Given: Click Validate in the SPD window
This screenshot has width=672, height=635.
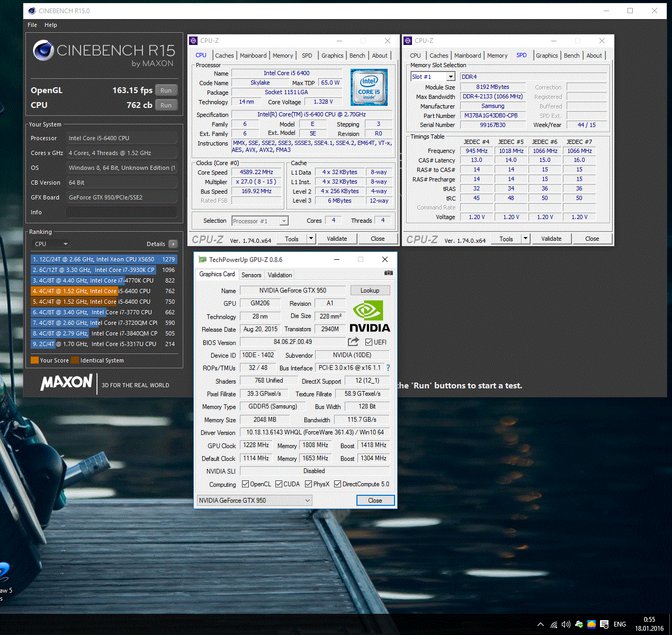Looking at the screenshot, I should coord(551,239).
